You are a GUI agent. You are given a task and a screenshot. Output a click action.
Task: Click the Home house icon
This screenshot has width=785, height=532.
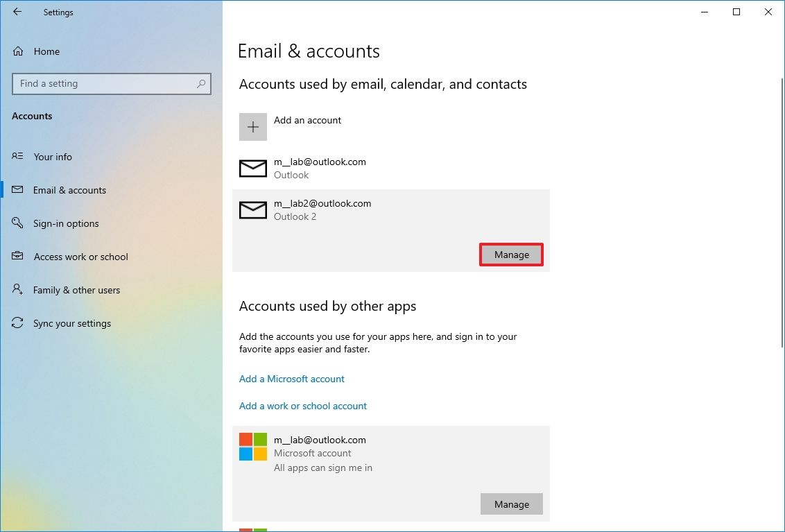point(17,51)
